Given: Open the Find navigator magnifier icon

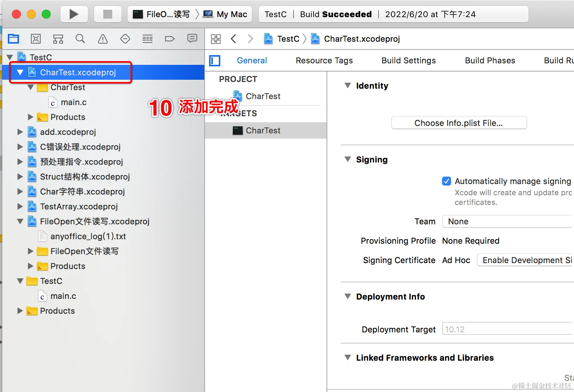Looking at the screenshot, I should 80,38.
